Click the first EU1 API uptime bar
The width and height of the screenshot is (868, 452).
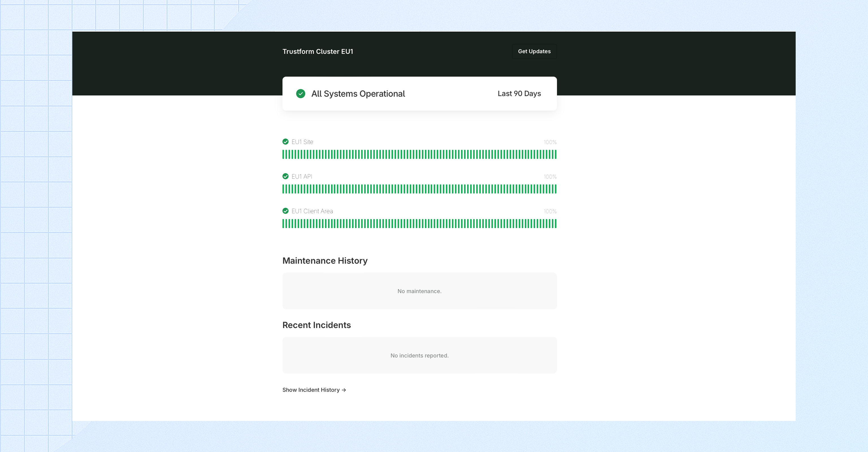283,189
